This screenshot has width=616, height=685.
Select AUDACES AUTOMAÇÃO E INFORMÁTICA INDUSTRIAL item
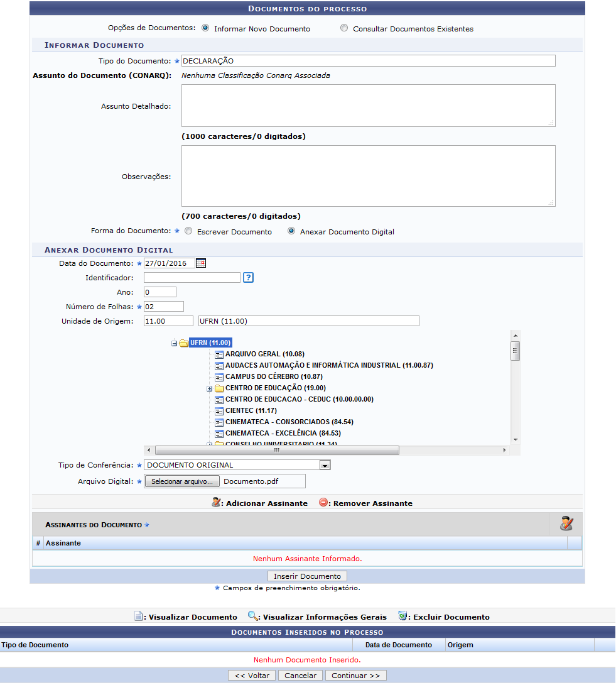[x=329, y=366]
